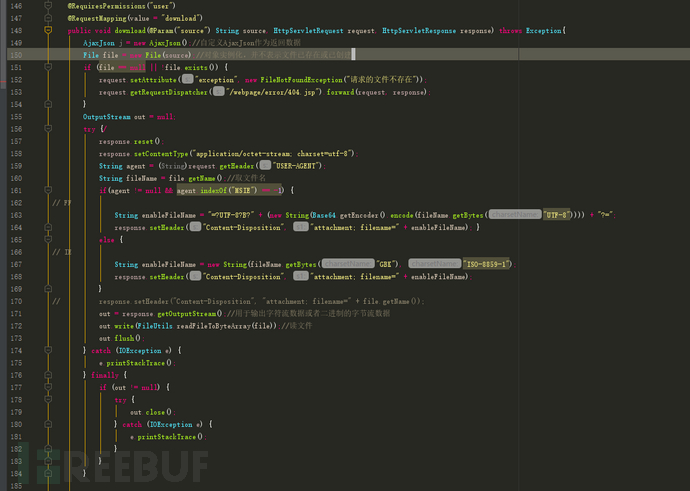Click new File(source) expression on line 150
Screen dimensions: 690x491
[x=161, y=55]
